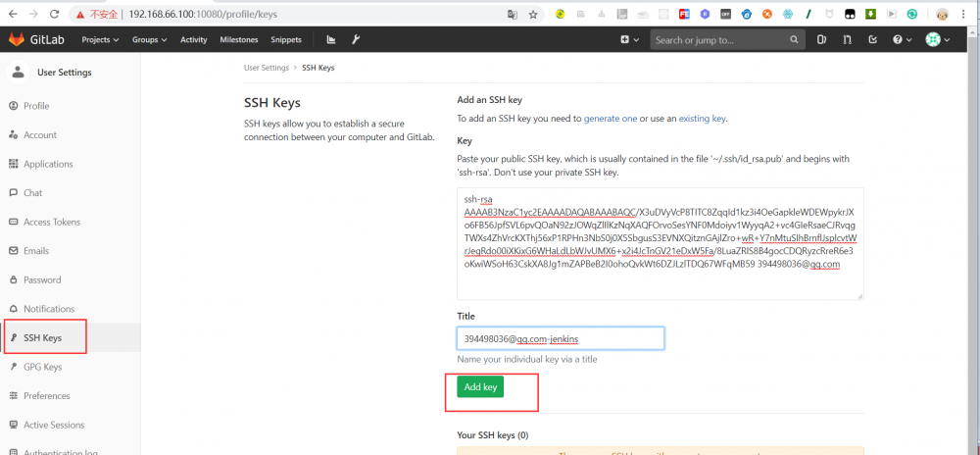Follow the 'generate one' link
The image size is (980, 455).
[x=611, y=118]
